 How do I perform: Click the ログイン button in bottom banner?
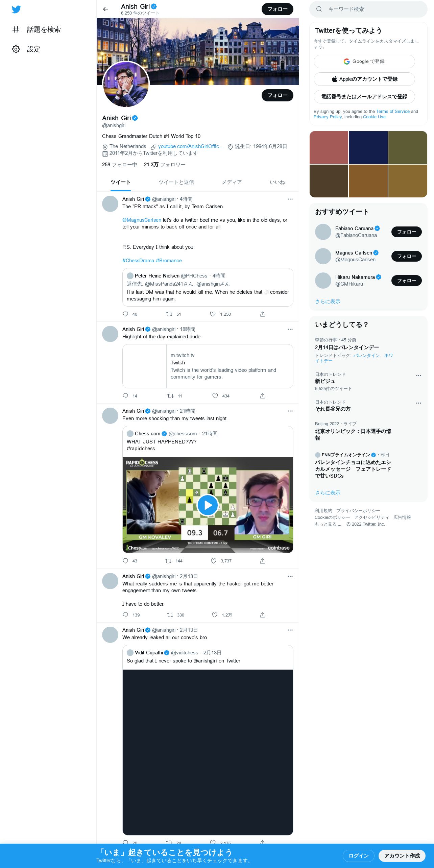point(358,855)
